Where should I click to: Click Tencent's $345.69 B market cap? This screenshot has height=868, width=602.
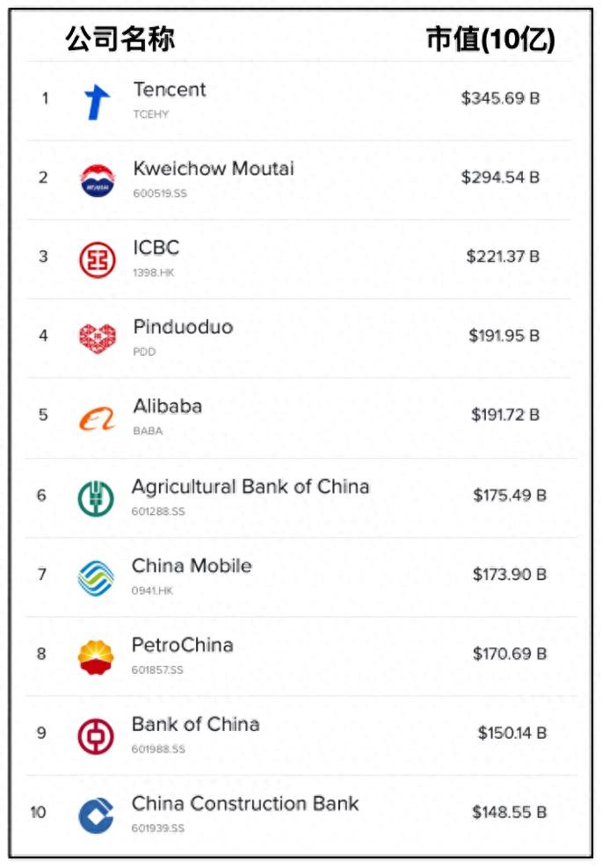click(x=500, y=98)
